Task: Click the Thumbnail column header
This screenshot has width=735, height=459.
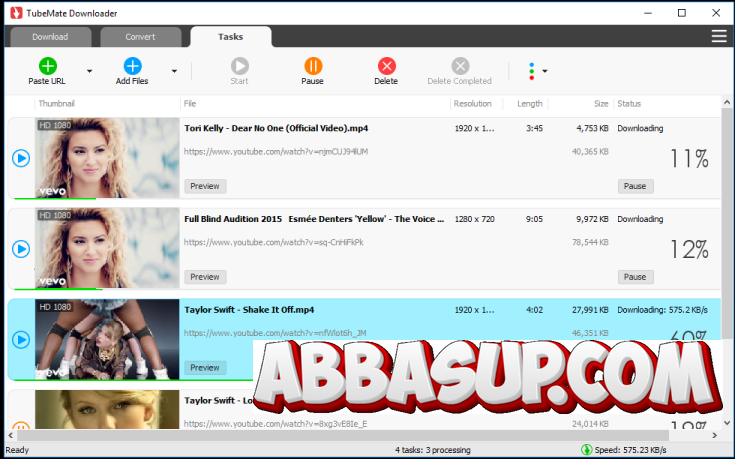Action: click(56, 104)
